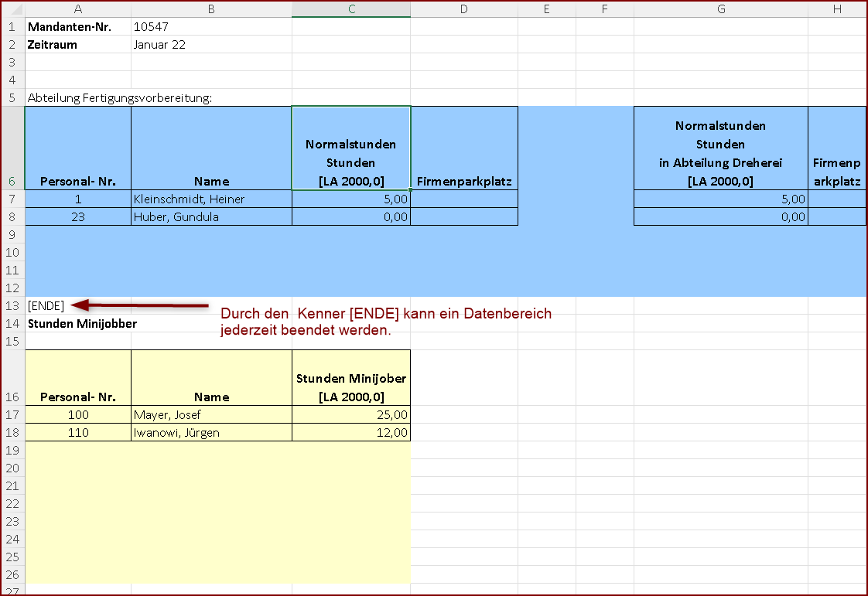This screenshot has height=596, width=868.
Task: Click the select-all corner of the grid
Action: click(12, 9)
